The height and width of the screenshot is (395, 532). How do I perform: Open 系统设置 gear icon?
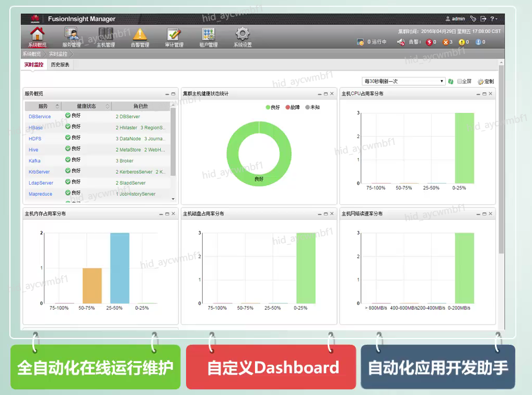[242, 35]
